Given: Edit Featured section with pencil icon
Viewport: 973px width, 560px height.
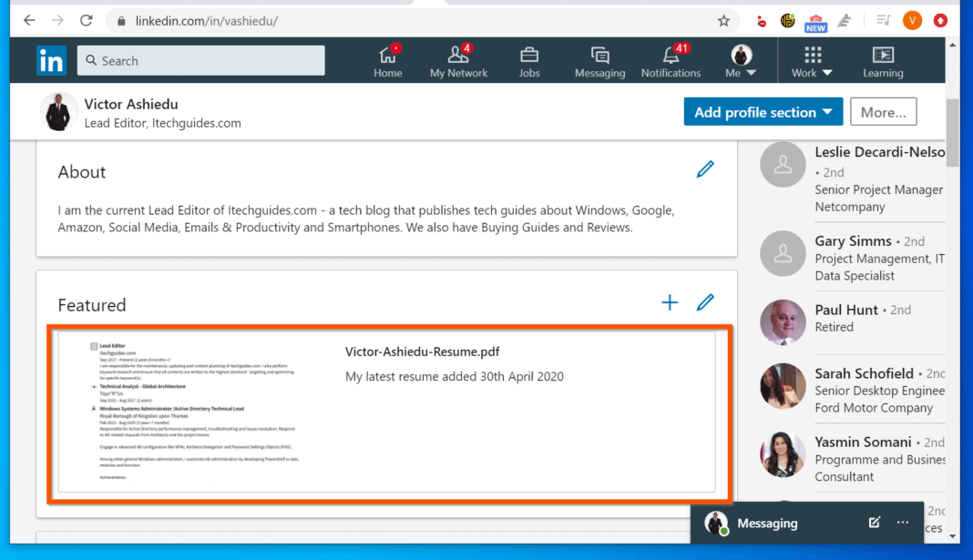Looking at the screenshot, I should [705, 302].
